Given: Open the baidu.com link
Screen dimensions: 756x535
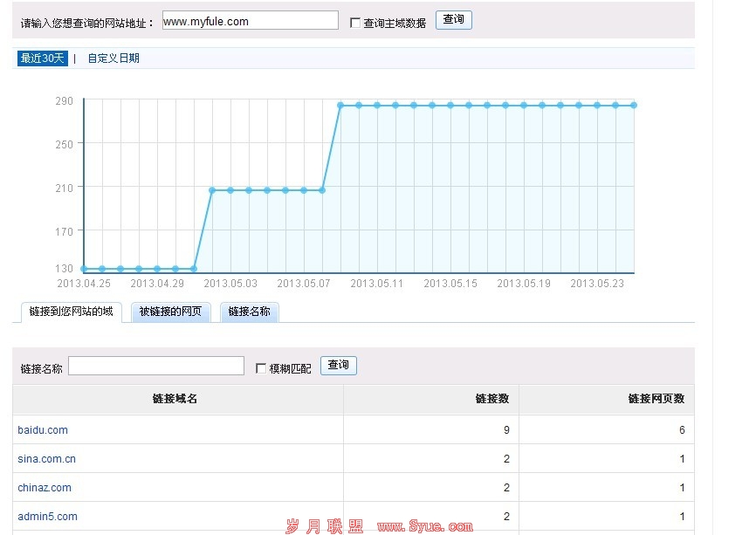Looking at the screenshot, I should (43, 430).
